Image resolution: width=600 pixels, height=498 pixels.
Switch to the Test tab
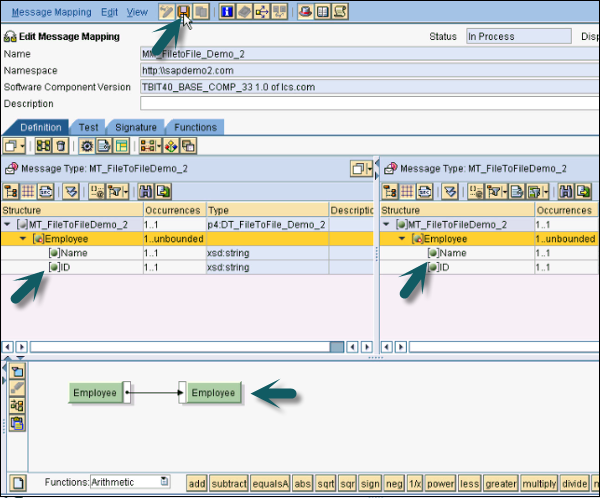[88, 127]
